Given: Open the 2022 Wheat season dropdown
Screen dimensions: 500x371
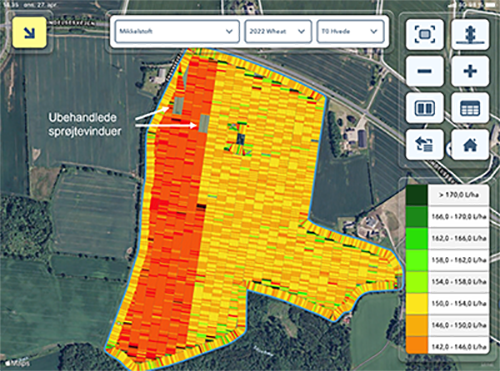Looking at the screenshot, I should (x=278, y=31).
